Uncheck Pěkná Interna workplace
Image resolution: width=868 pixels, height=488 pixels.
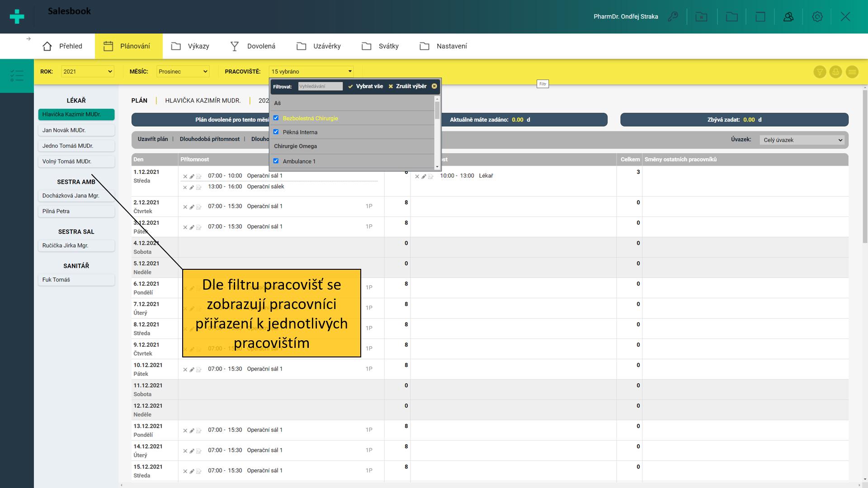tap(276, 132)
